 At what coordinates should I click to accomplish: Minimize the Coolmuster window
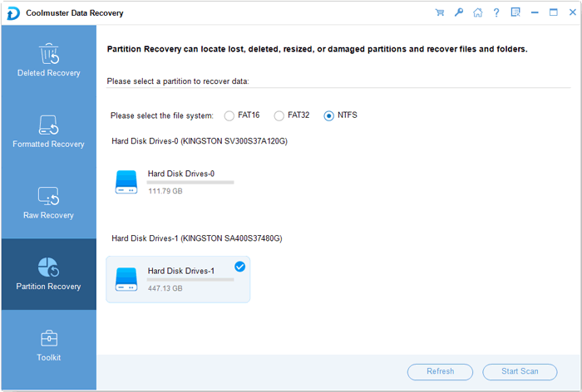click(535, 12)
